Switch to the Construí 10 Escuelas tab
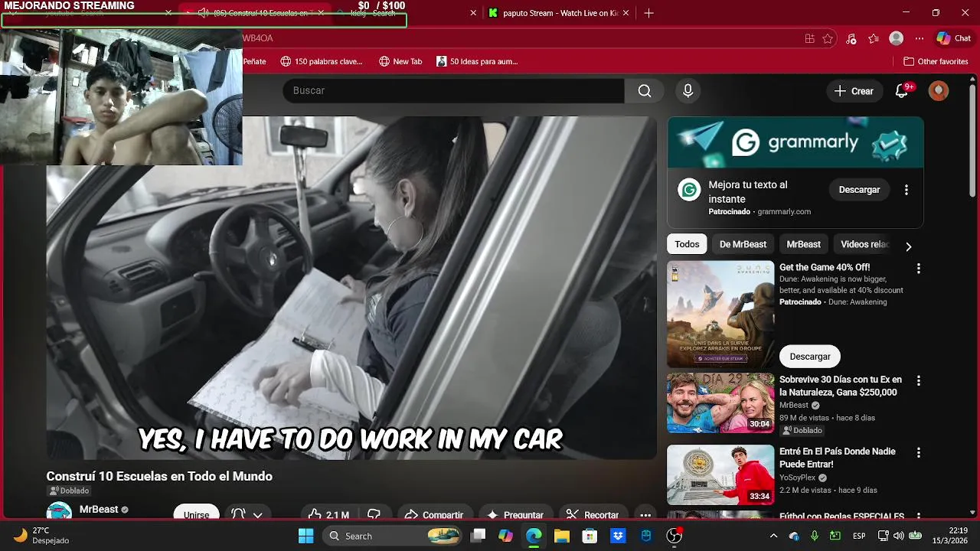The height and width of the screenshot is (551, 980). click(x=256, y=13)
